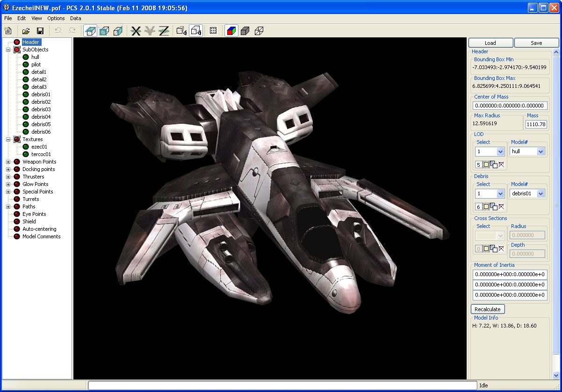Select the pilot subobject

pyautogui.click(x=36, y=64)
